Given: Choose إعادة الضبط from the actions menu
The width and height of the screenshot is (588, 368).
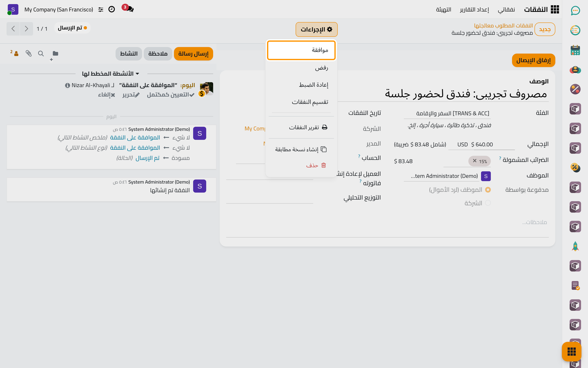Looking at the screenshot, I should point(301,85).
